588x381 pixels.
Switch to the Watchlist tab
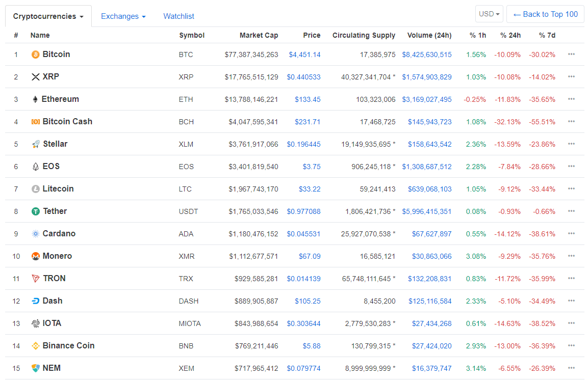[178, 16]
